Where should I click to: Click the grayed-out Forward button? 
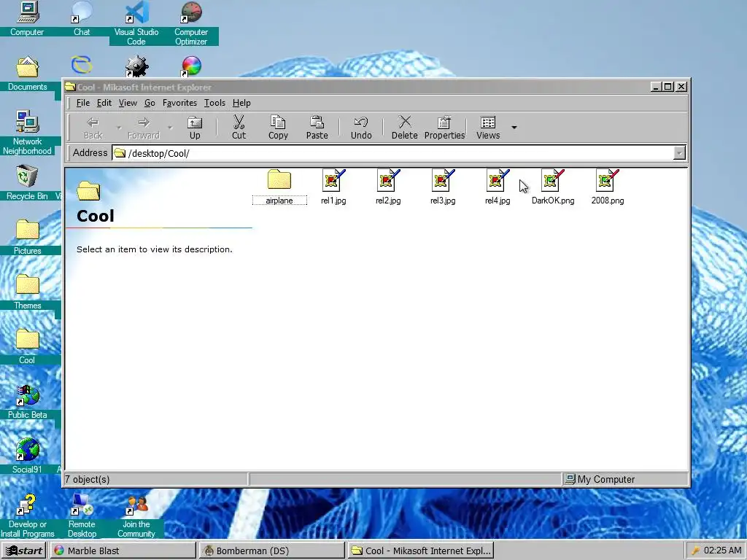tap(144, 128)
